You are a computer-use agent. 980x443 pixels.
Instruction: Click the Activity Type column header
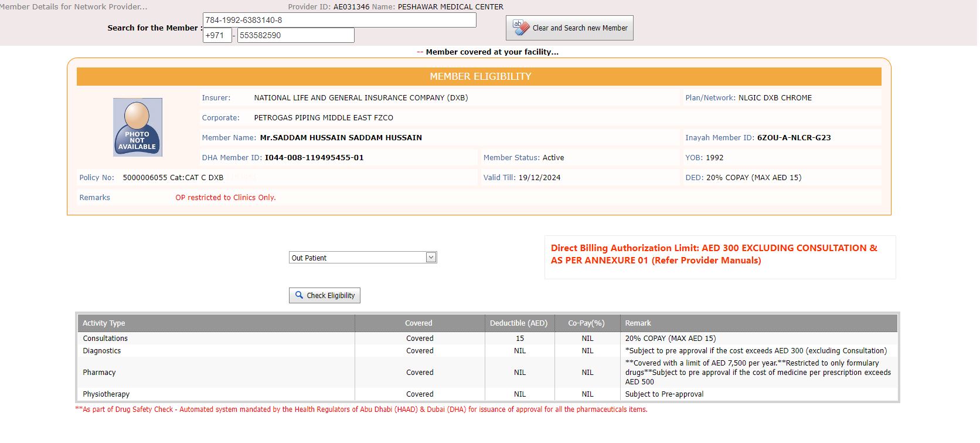click(x=104, y=323)
